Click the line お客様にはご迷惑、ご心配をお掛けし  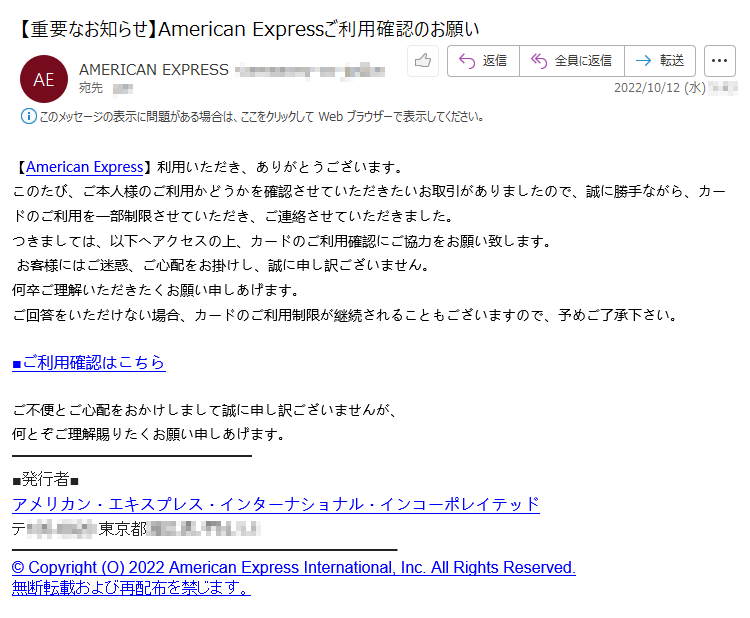click(223, 265)
